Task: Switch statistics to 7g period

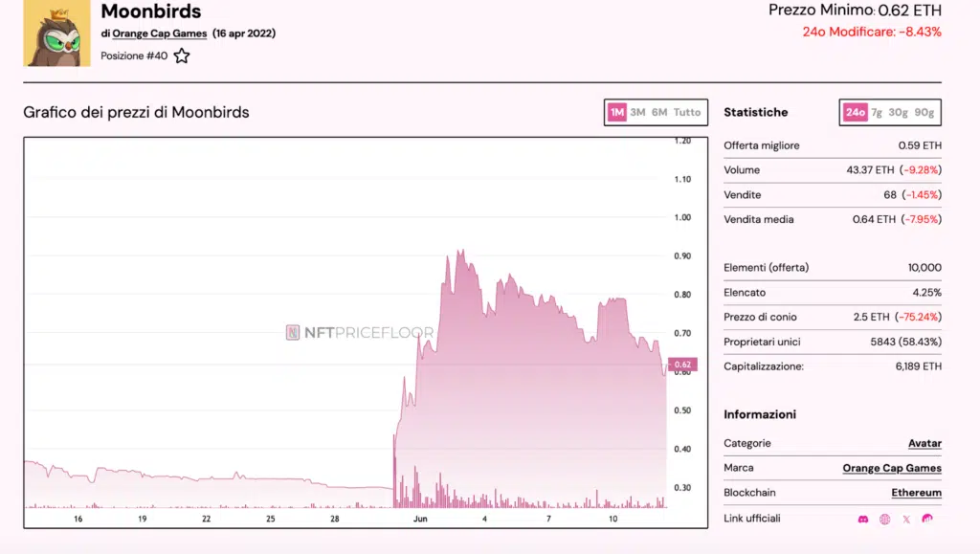Action: [877, 112]
